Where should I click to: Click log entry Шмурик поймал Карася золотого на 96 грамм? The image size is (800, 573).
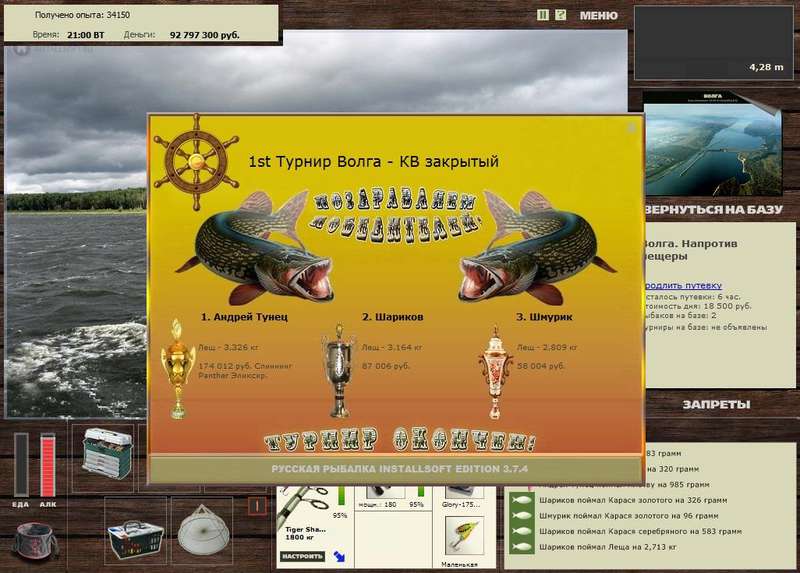(x=629, y=516)
